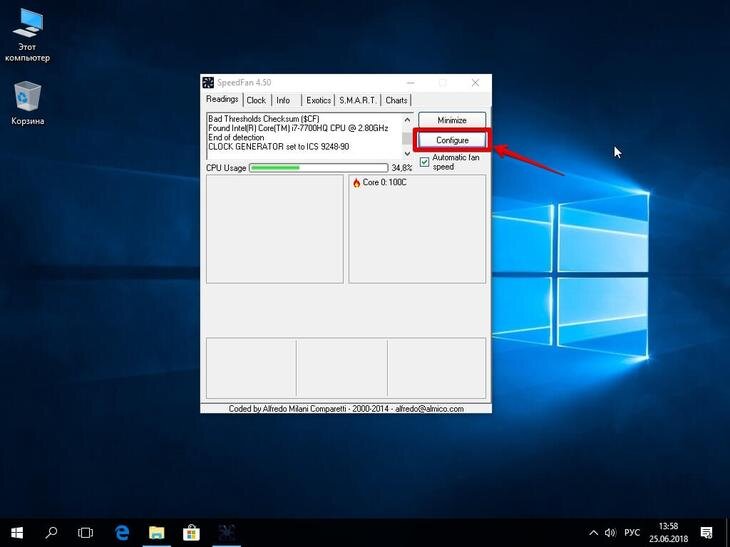Click the SpeedFan title bar icon
Screen dimensions: 730x547
[x=208, y=82]
